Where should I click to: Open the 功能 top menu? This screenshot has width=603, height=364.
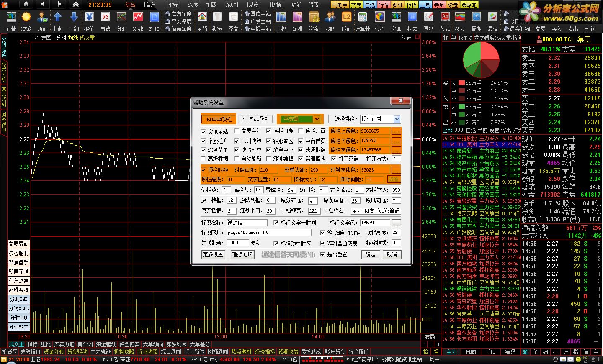(296, 5)
